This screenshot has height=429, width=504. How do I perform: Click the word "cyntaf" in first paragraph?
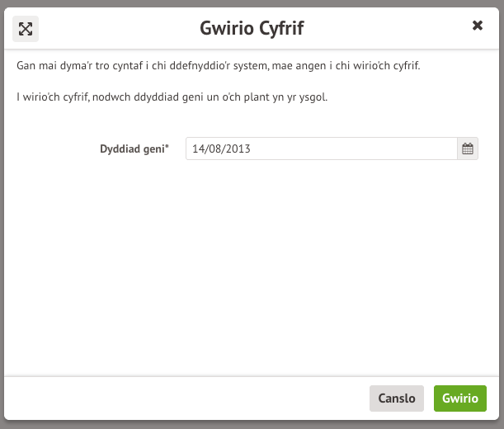point(119,65)
